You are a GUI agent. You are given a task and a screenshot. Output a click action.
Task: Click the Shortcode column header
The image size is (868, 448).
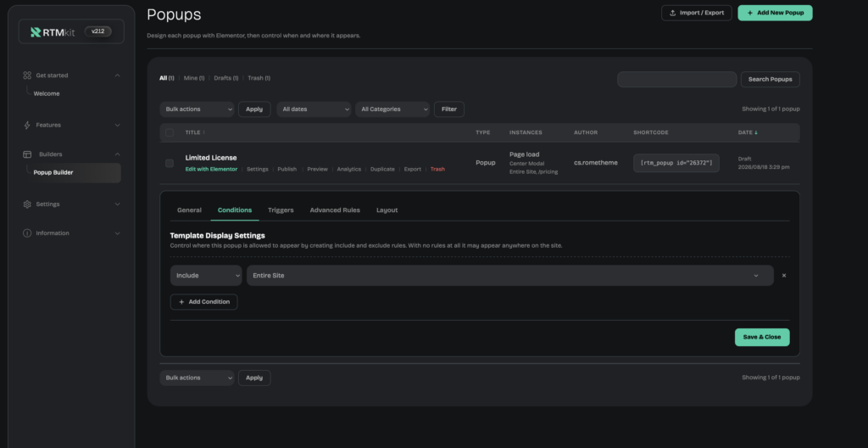point(650,132)
